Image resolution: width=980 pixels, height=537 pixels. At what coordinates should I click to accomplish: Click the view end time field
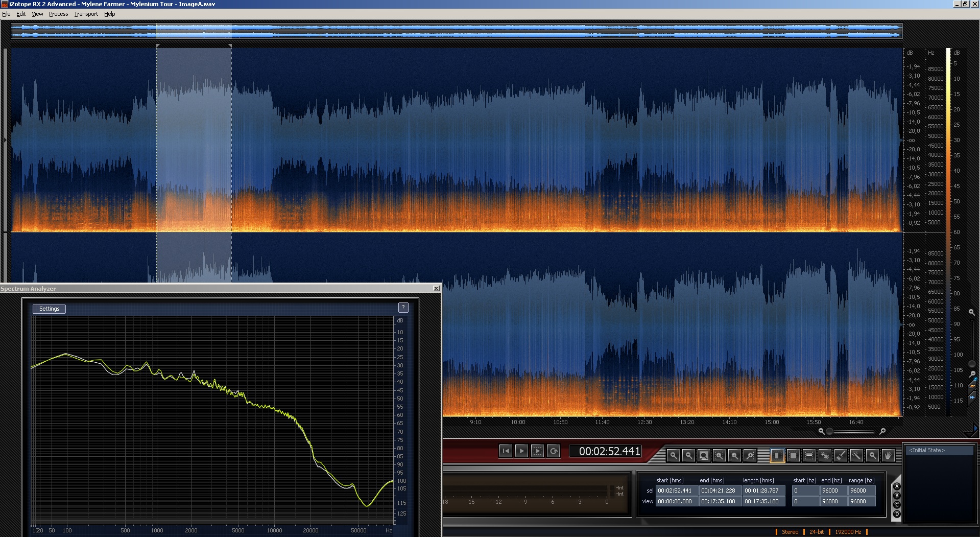pos(720,501)
